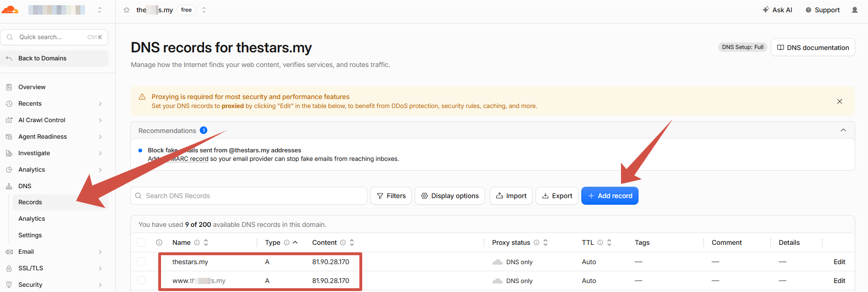
Task: Sort records by Name column
Action: pos(206,242)
